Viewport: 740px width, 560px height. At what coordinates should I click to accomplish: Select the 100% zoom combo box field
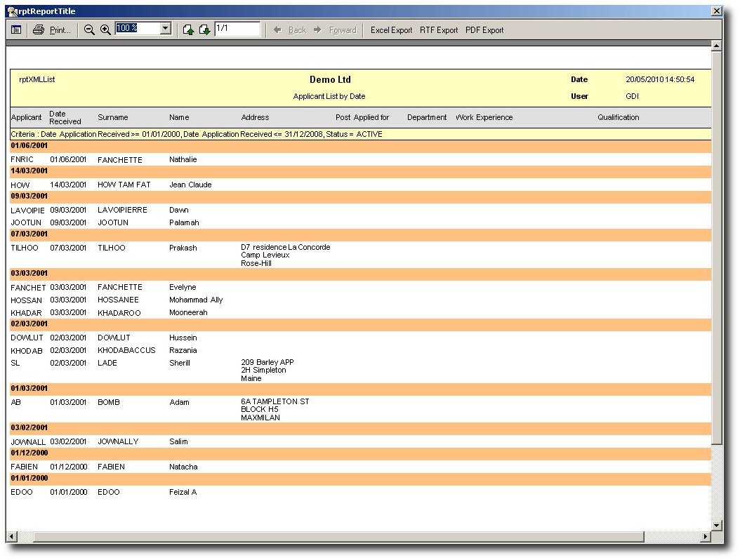137,29
